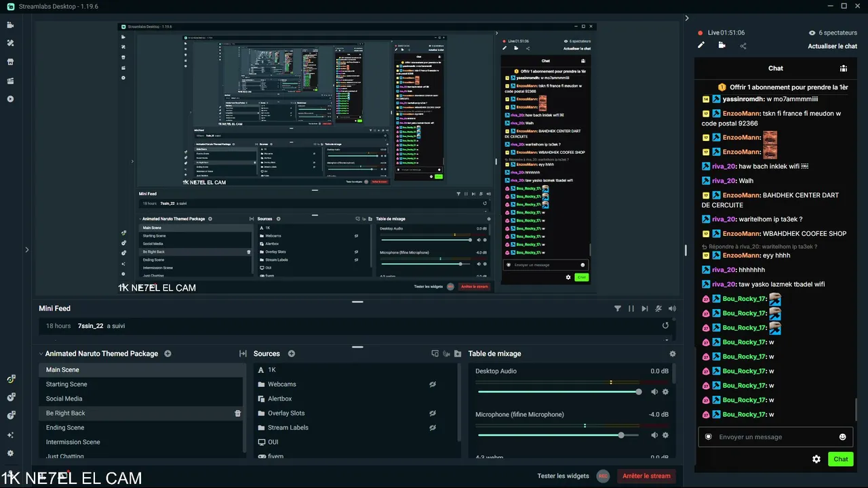This screenshot has height=488, width=868.
Task: Add a new scene with the plus icon
Action: coord(167,354)
